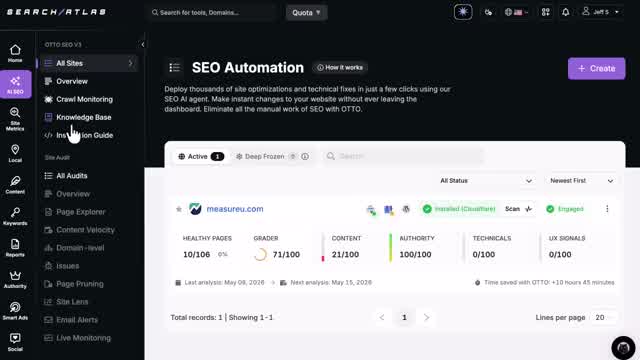
Task: Star the measureu.com site
Action: click(178, 209)
